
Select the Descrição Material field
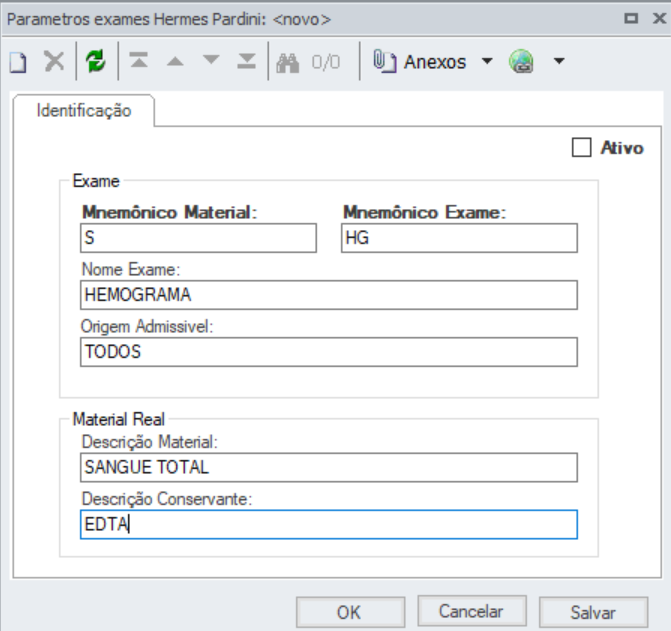pyautogui.click(x=329, y=467)
